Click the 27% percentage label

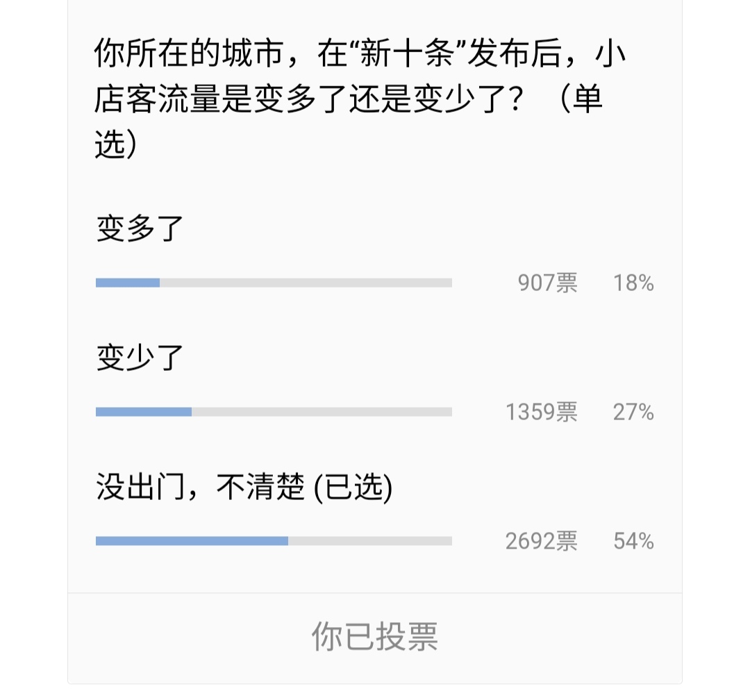point(633,411)
